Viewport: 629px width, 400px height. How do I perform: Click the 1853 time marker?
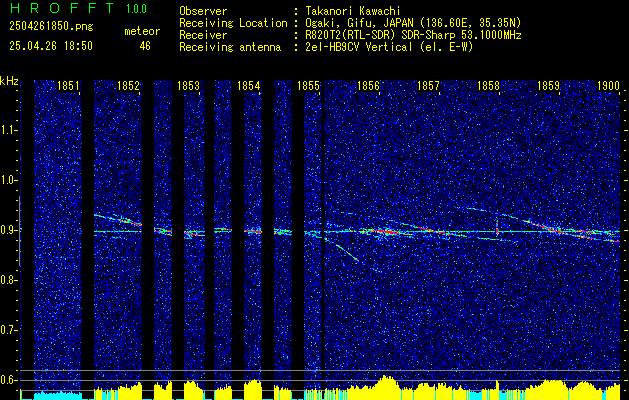point(188,86)
